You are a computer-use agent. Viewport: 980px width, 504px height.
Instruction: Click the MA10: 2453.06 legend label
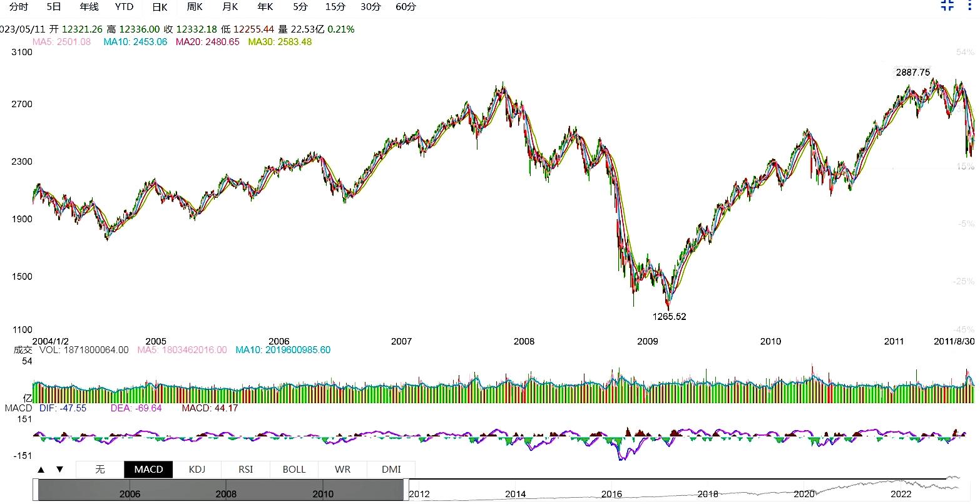(x=135, y=42)
